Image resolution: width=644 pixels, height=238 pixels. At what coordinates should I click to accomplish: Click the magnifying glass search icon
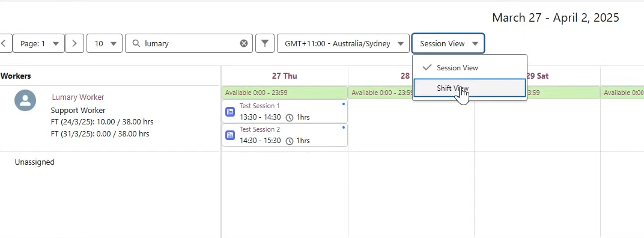pos(136,43)
